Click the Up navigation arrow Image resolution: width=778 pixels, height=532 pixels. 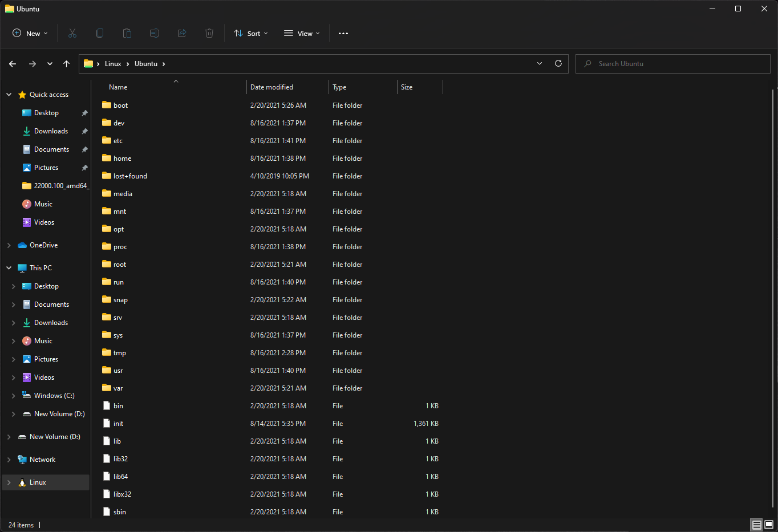66,63
